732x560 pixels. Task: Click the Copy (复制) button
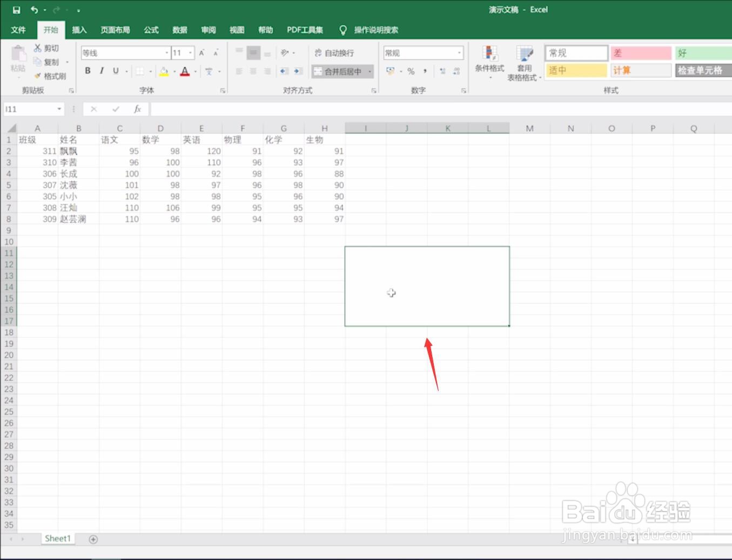(46, 62)
